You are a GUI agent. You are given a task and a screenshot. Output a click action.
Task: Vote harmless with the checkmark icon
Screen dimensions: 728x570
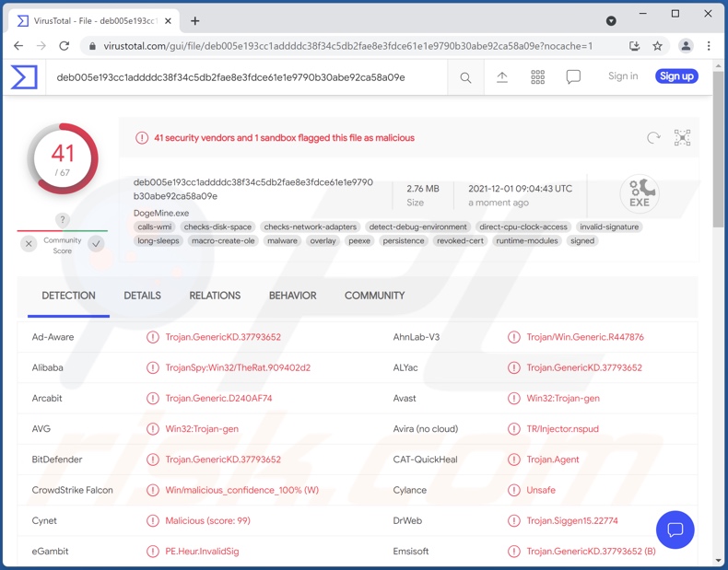click(96, 243)
